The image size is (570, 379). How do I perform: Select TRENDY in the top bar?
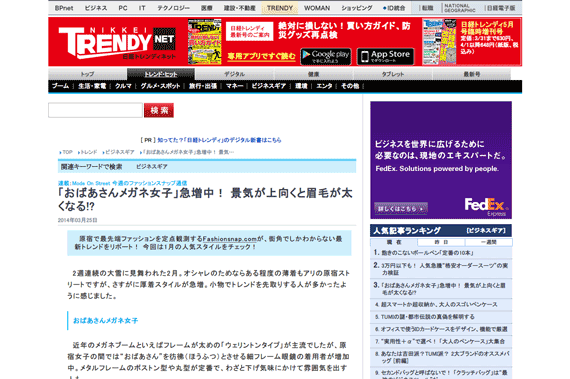pos(280,8)
